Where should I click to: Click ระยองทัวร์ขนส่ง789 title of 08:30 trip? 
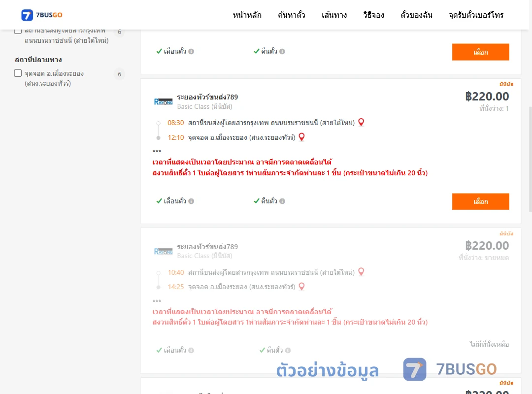click(207, 97)
